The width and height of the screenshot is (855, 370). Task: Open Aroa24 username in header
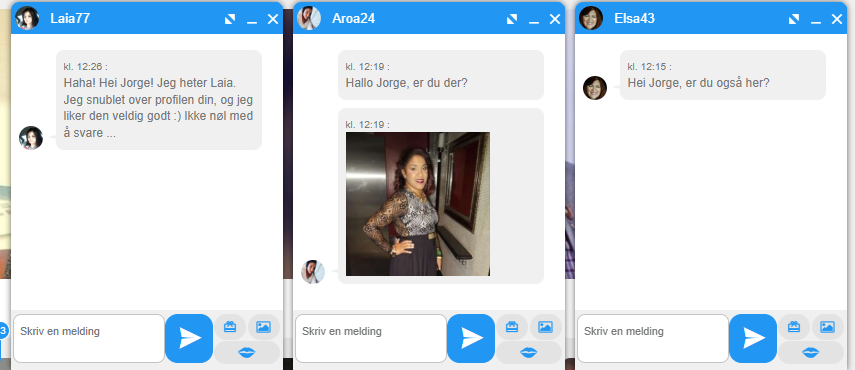pos(353,19)
